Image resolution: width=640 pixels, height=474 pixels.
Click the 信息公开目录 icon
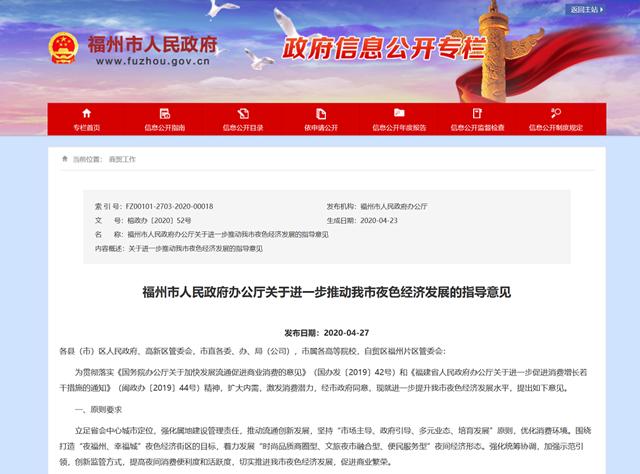[x=241, y=112]
